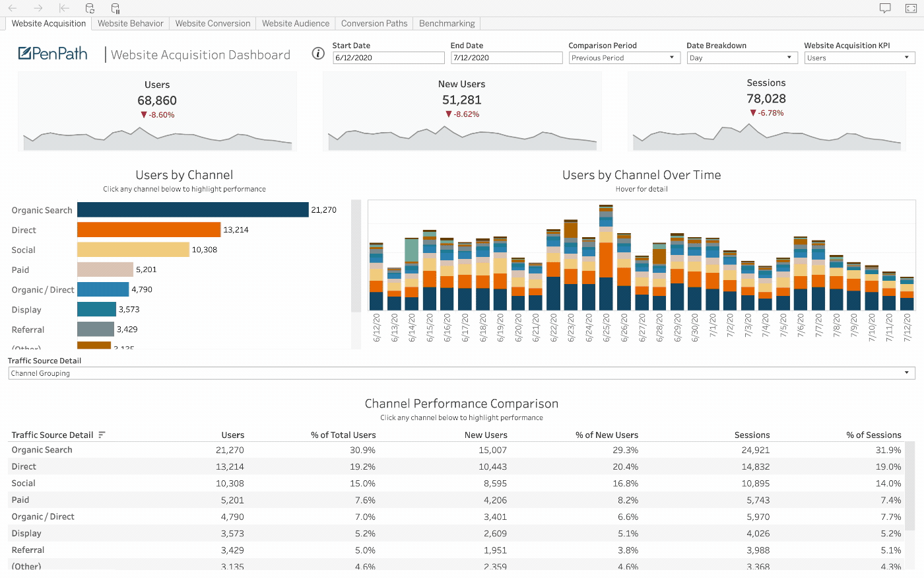Open the comments speech bubble icon
Image resolution: width=924 pixels, height=578 pixels.
tap(885, 8)
